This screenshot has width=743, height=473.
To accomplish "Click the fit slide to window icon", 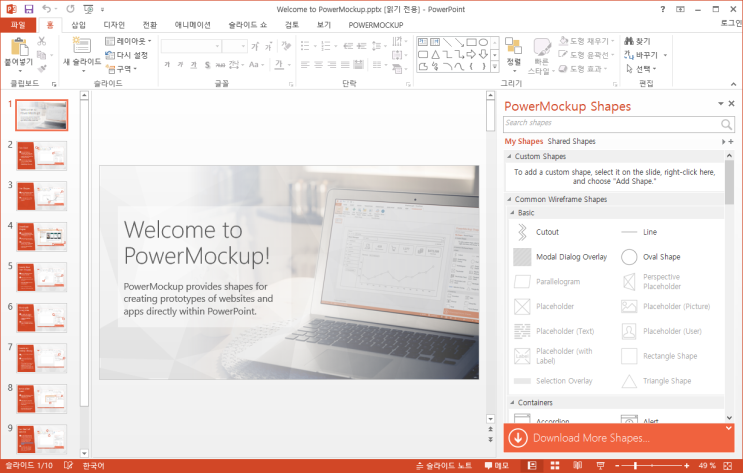I will (x=728, y=465).
